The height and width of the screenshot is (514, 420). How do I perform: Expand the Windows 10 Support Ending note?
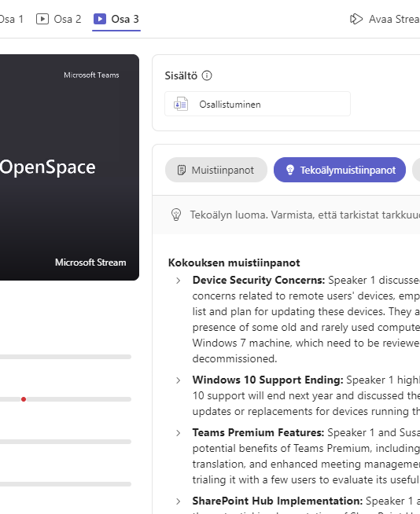coord(179,380)
